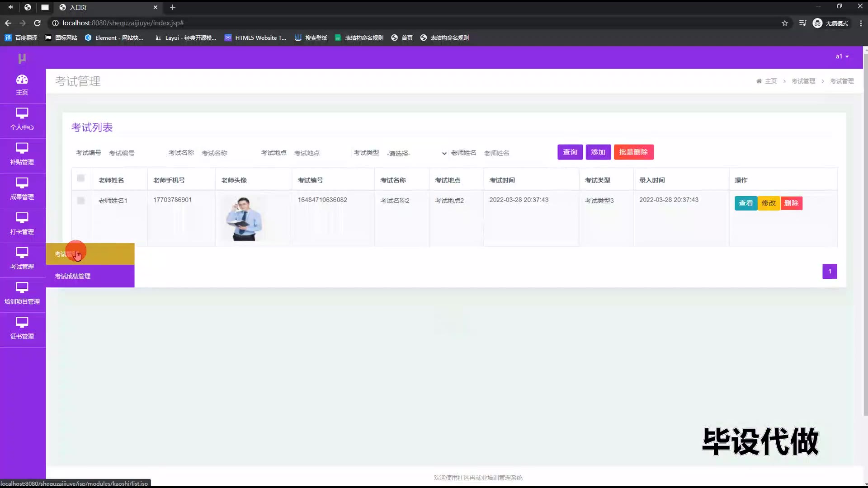Open 补贴管理 sidebar icon
Screen dimensions: 868x488
(22, 148)
